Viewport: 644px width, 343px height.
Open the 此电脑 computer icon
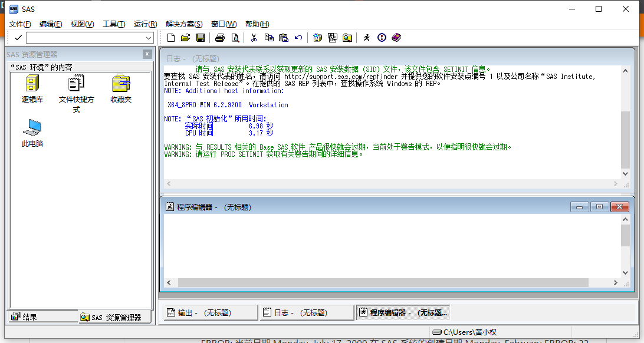tap(32, 133)
